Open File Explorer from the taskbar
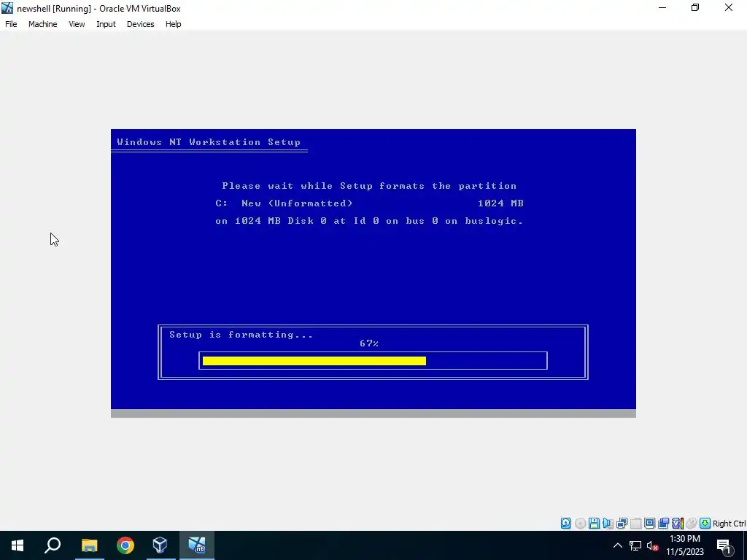Screen dimensions: 747x560 click(x=89, y=545)
